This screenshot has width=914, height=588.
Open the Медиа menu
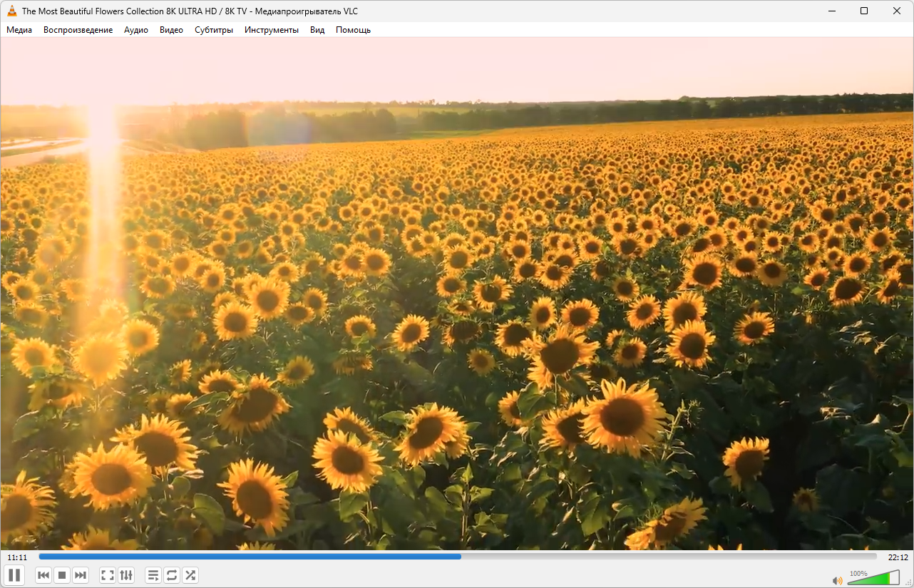(19, 30)
